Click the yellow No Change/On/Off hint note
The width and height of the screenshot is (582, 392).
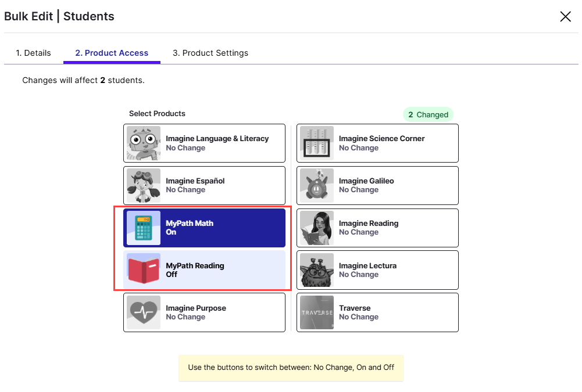point(291,368)
